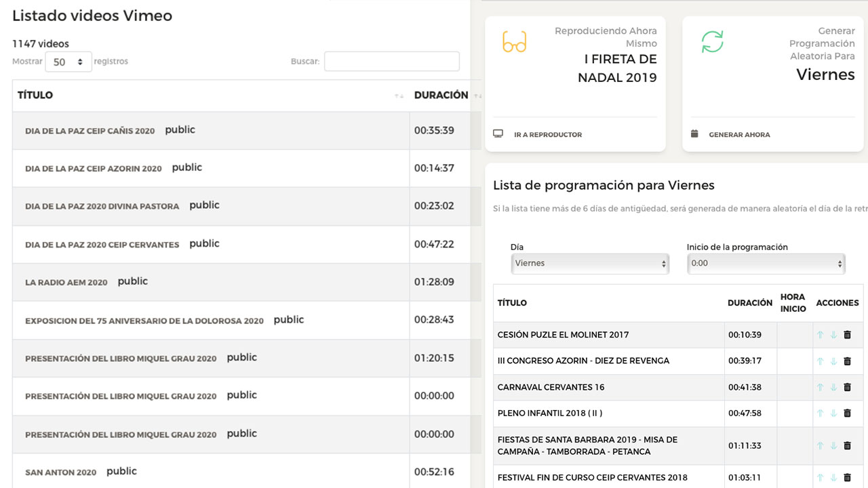Select DIA DE LA PAZ CEIP AZORIN 2020
868x488 pixels.
[94, 169]
